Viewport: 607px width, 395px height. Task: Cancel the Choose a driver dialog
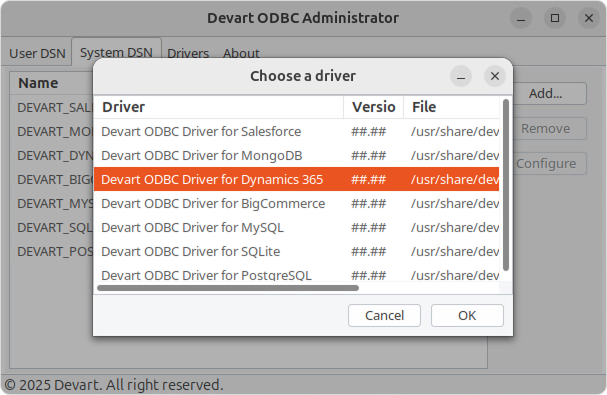point(384,315)
